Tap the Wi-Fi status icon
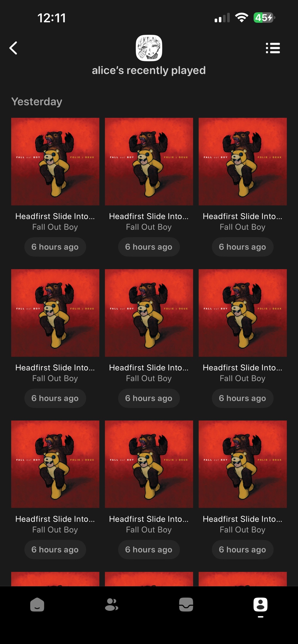The image size is (298, 644). pos(242,17)
